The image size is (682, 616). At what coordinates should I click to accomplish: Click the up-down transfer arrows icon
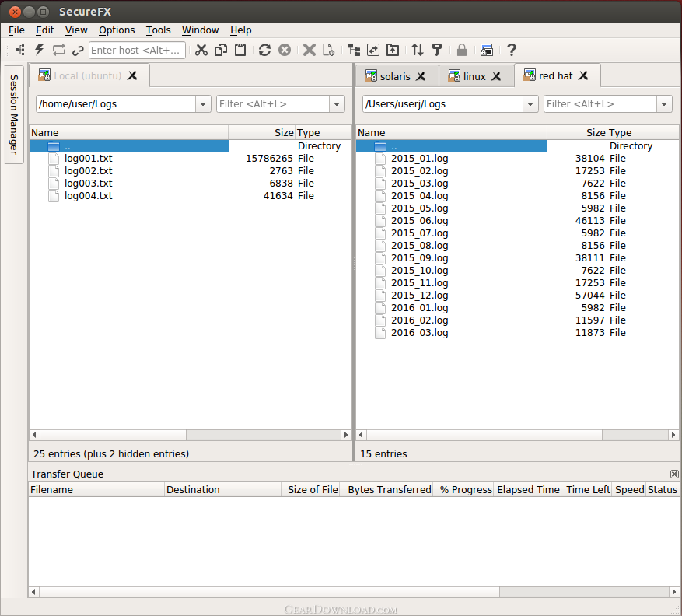[418, 50]
